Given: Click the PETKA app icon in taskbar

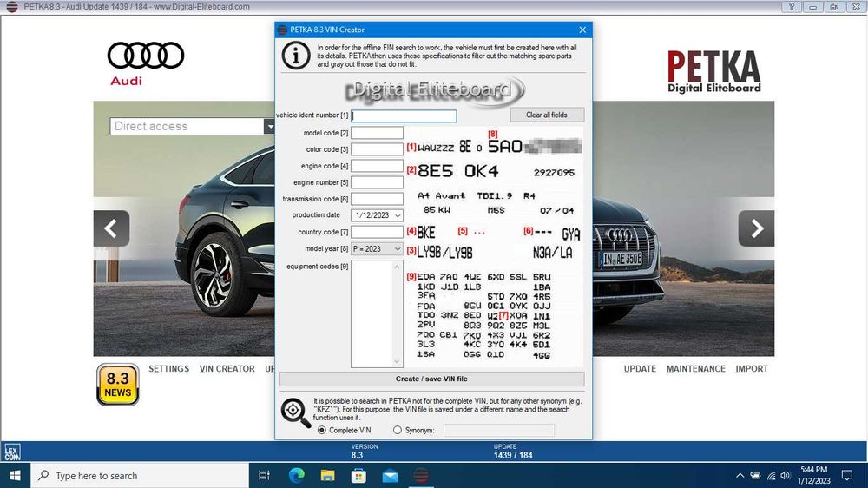Looking at the screenshot, I should click(x=421, y=475).
